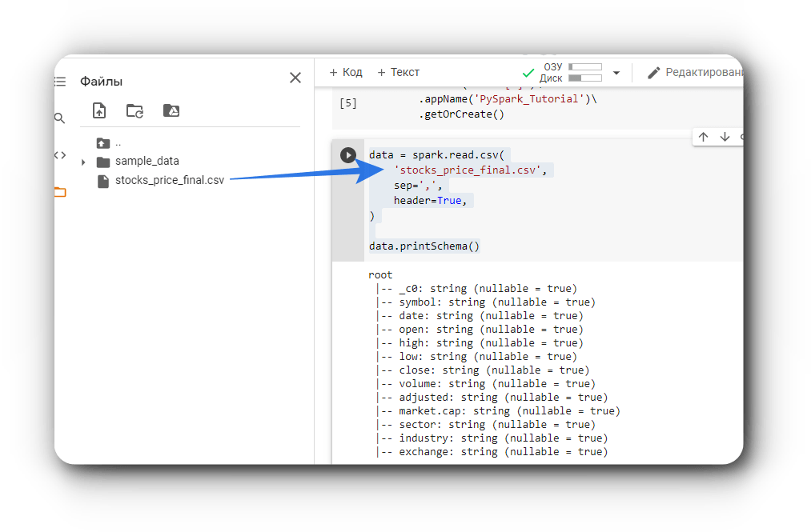The image size is (811, 532).
Task: Open the code snippets sidebar icon
Action: click(60, 155)
